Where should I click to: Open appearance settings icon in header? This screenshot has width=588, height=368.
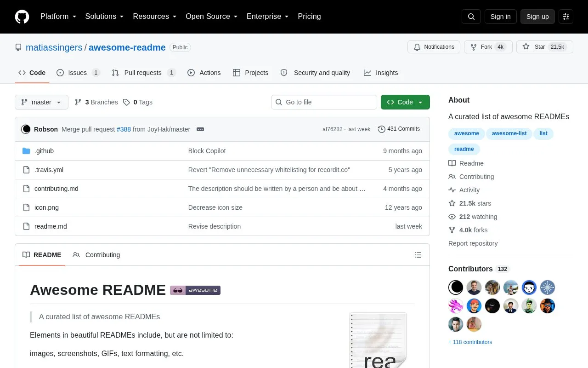(x=566, y=17)
